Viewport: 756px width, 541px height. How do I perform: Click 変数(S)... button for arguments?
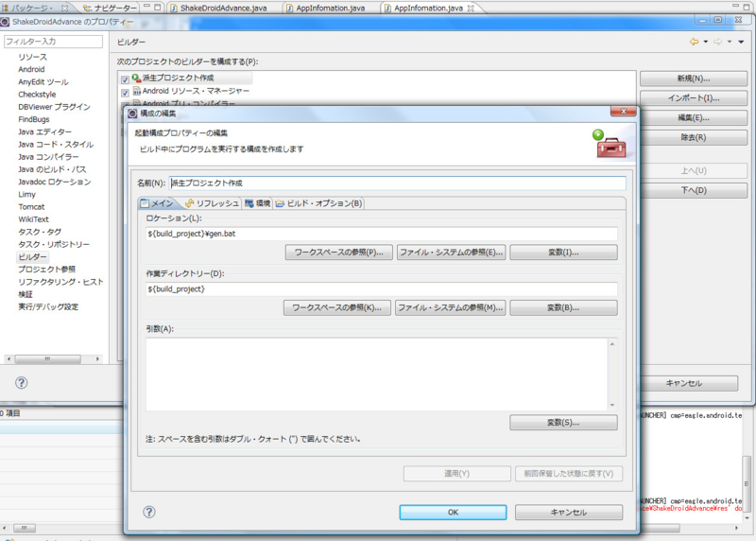563,423
